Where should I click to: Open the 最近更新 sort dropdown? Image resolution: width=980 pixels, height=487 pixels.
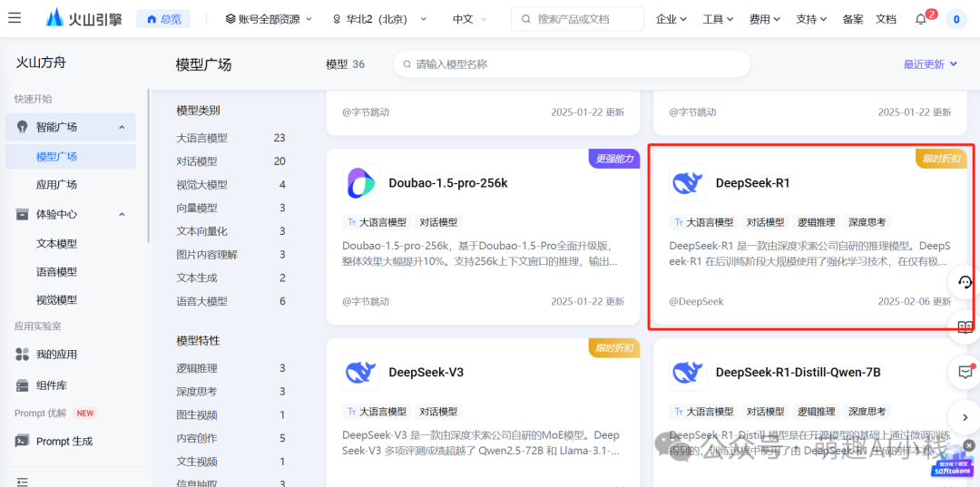[931, 63]
